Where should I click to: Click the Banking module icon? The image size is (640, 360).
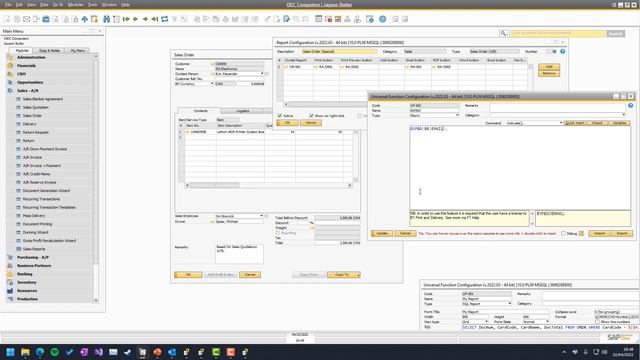(10, 274)
